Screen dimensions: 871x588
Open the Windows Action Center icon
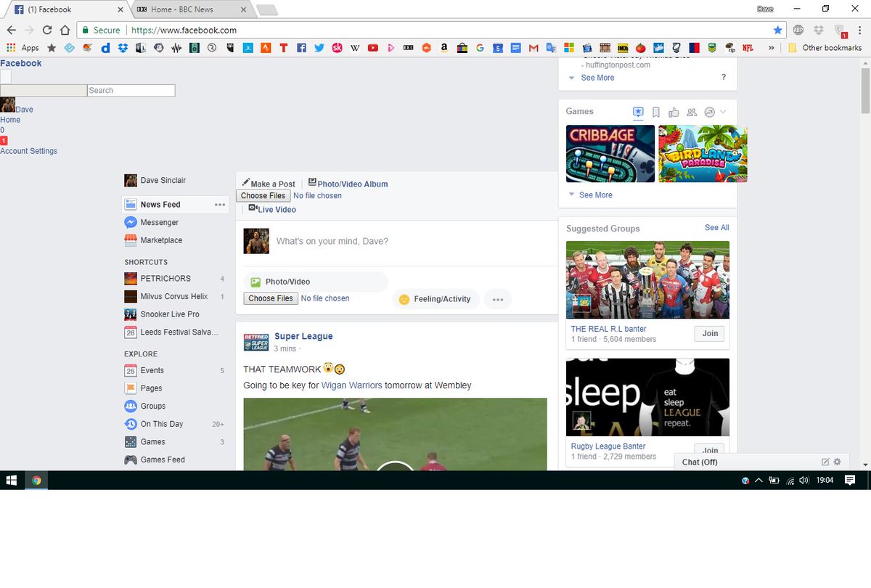[850, 481]
